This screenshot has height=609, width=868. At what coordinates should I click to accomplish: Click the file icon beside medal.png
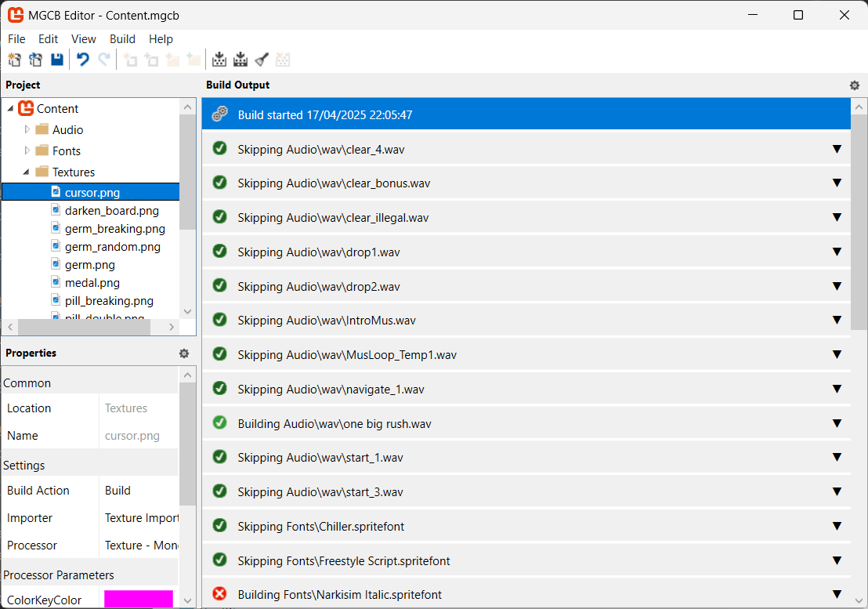pyautogui.click(x=56, y=282)
